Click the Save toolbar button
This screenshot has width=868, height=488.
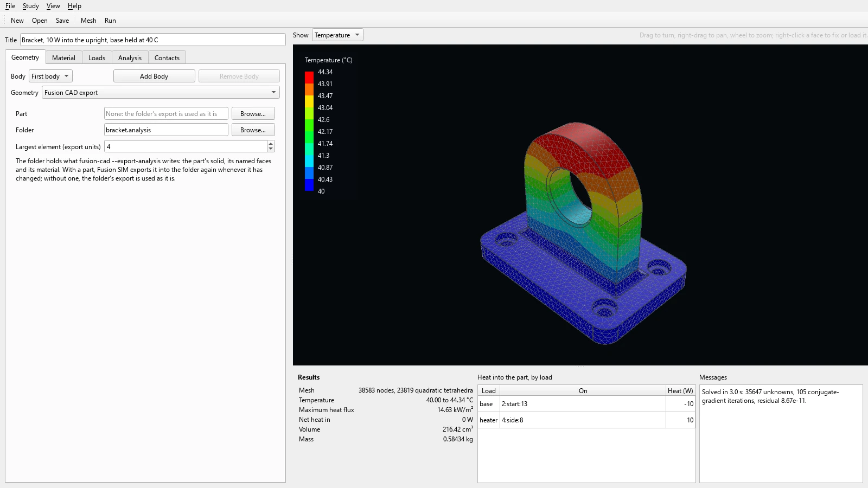tap(62, 21)
